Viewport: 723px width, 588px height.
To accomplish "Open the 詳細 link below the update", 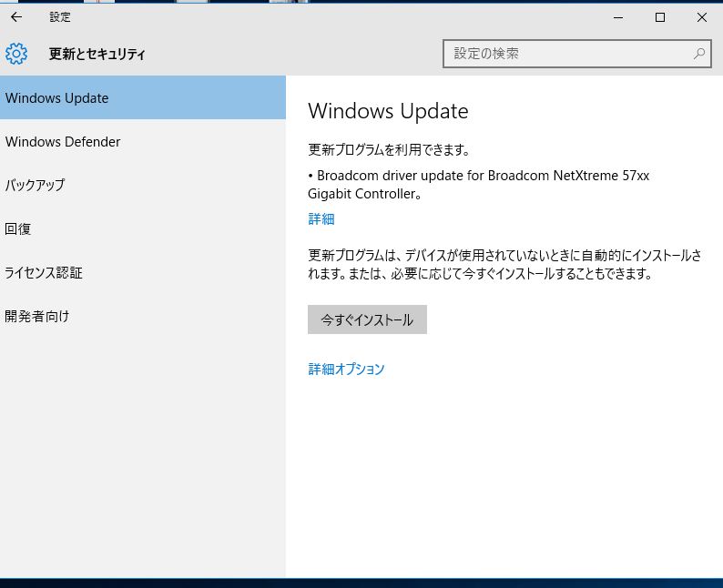I will (x=321, y=218).
